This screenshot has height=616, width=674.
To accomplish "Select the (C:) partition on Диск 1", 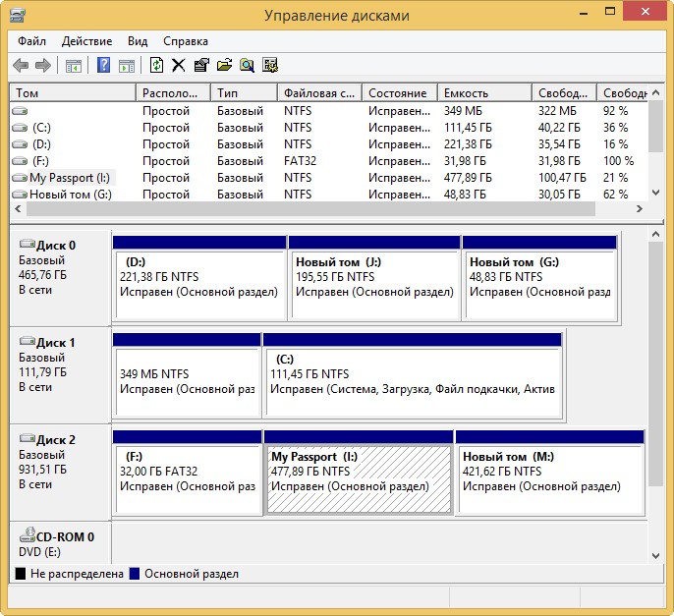I will [413, 381].
